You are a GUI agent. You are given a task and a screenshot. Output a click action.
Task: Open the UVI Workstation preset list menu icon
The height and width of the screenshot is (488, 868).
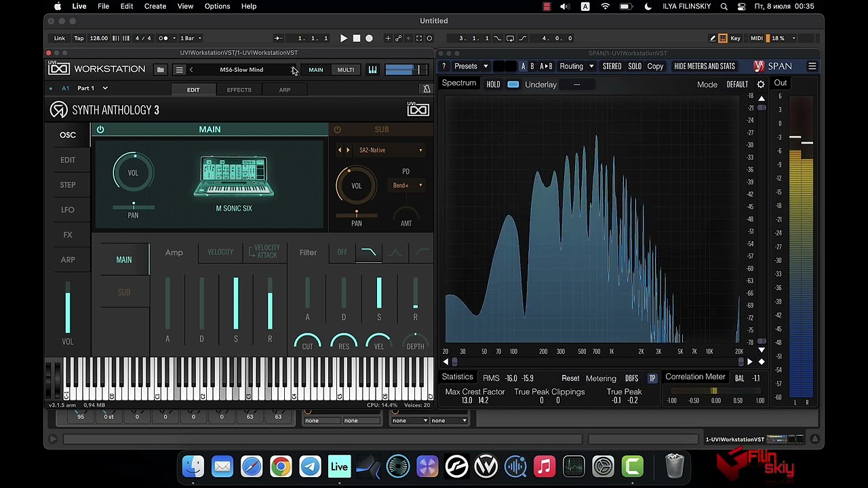[179, 70]
